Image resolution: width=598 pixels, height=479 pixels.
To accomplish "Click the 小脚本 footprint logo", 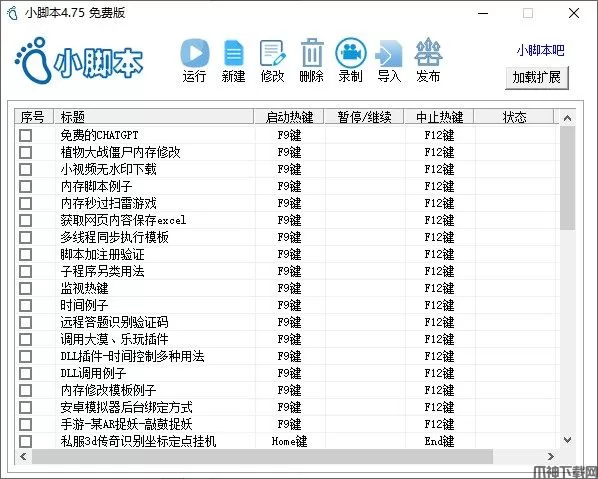I will pos(79,60).
